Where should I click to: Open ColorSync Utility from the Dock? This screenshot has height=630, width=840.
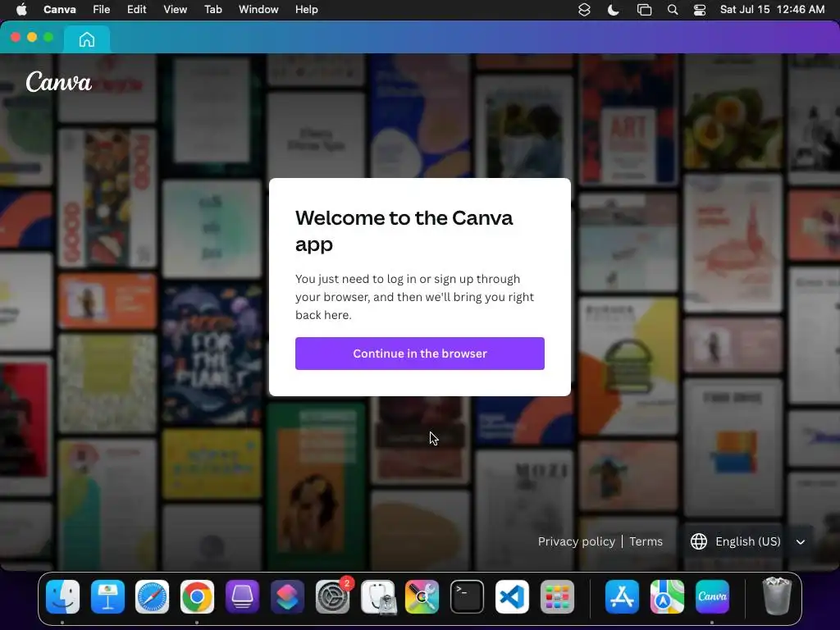point(422,596)
